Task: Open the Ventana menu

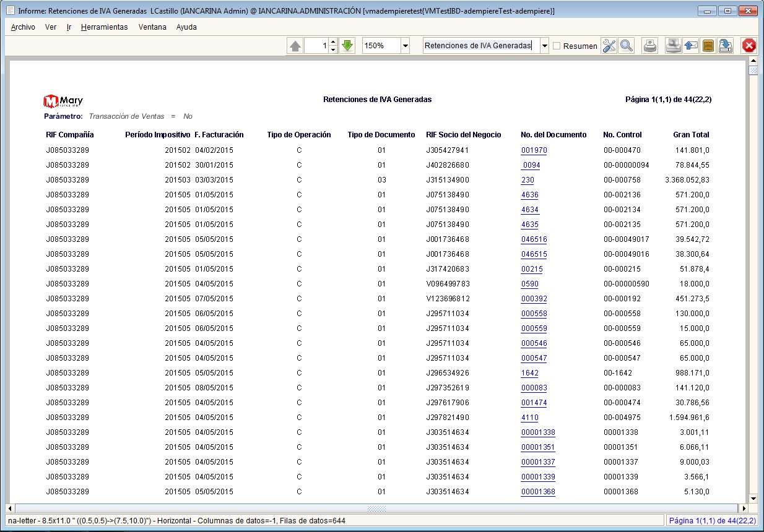Action: (152, 27)
